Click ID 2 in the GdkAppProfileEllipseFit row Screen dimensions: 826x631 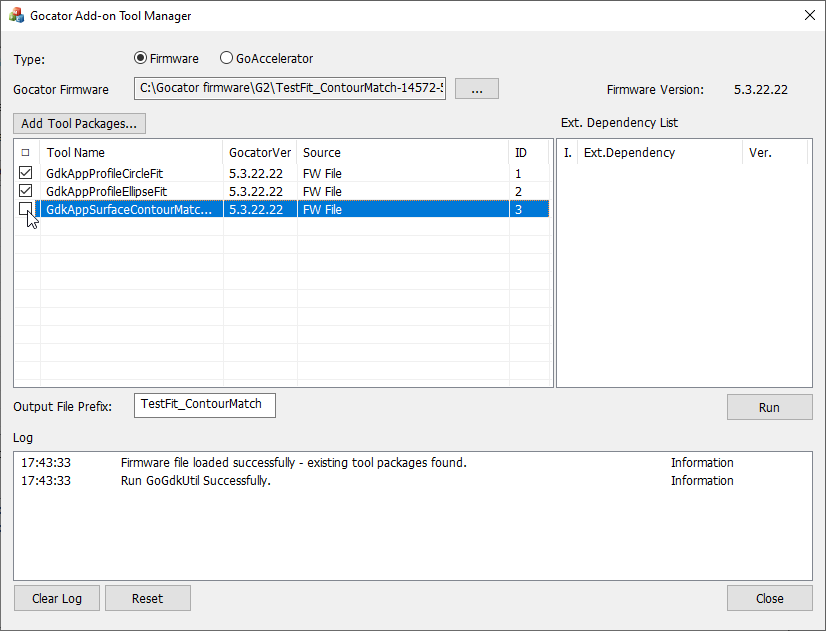click(518, 191)
